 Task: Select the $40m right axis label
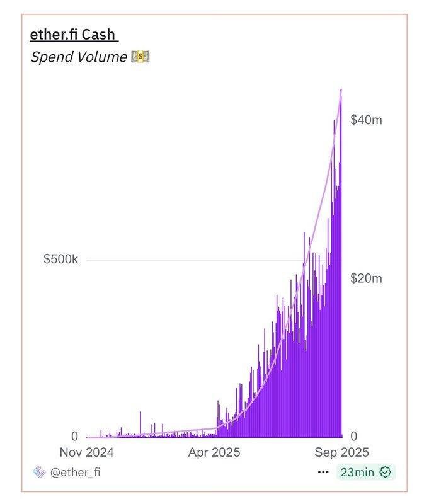pos(367,120)
